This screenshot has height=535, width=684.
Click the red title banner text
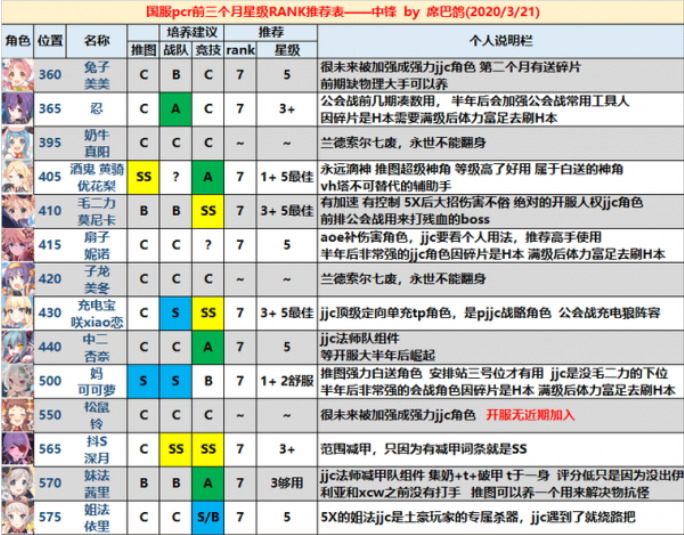343,12
